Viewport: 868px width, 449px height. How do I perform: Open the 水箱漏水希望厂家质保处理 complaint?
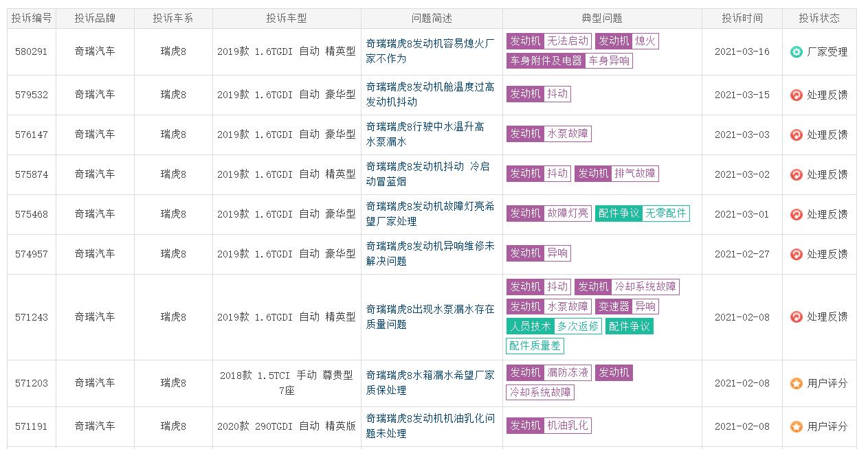tap(430, 382)
